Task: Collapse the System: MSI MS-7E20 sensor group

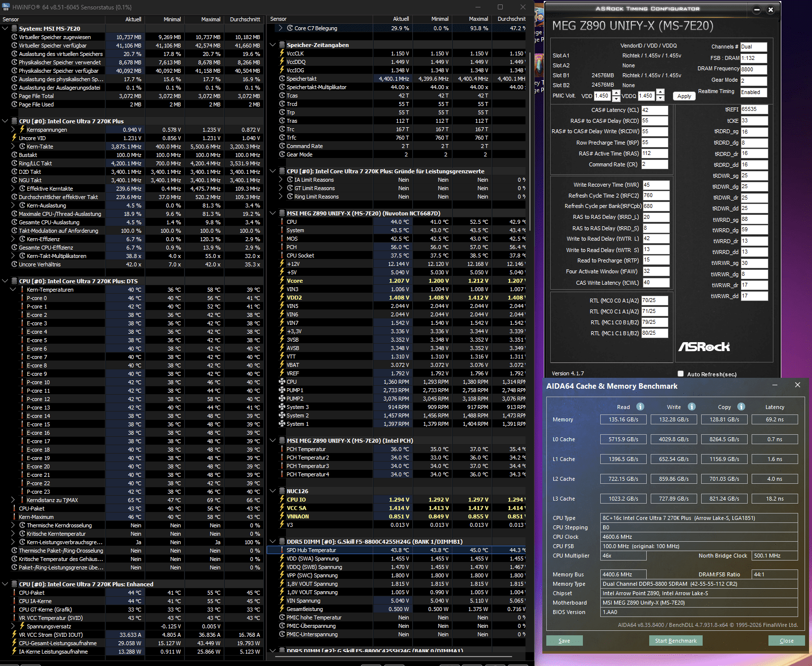Action: (x=5, y=29)
